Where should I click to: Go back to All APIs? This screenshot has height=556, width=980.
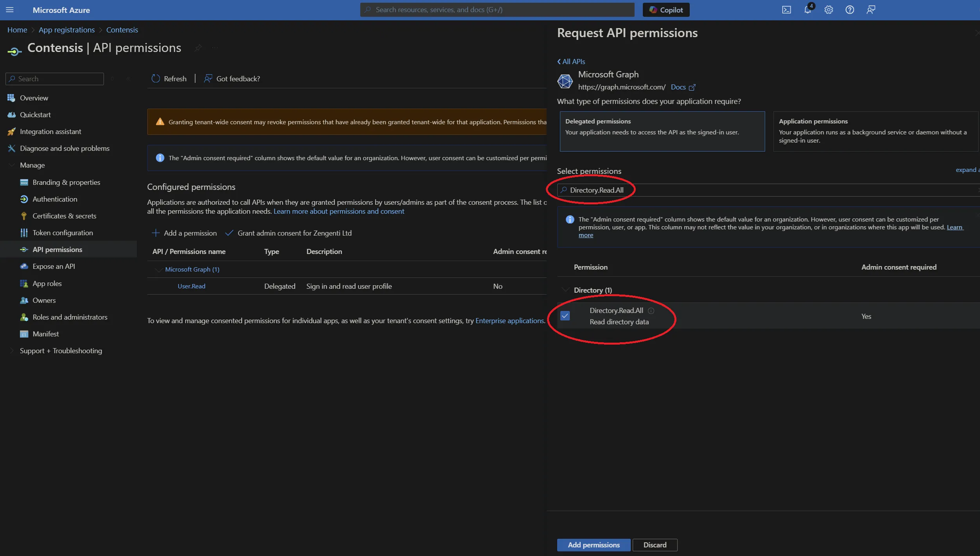coord(571,61)
